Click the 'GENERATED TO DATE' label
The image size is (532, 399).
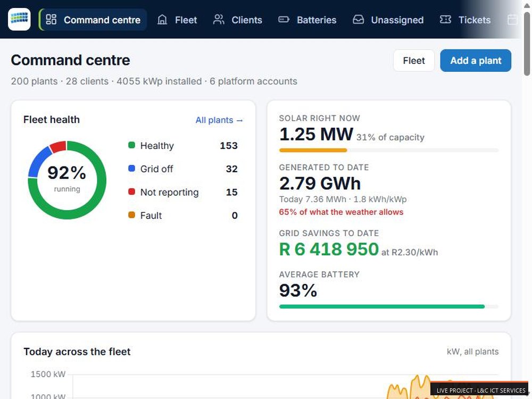(323, 167)
